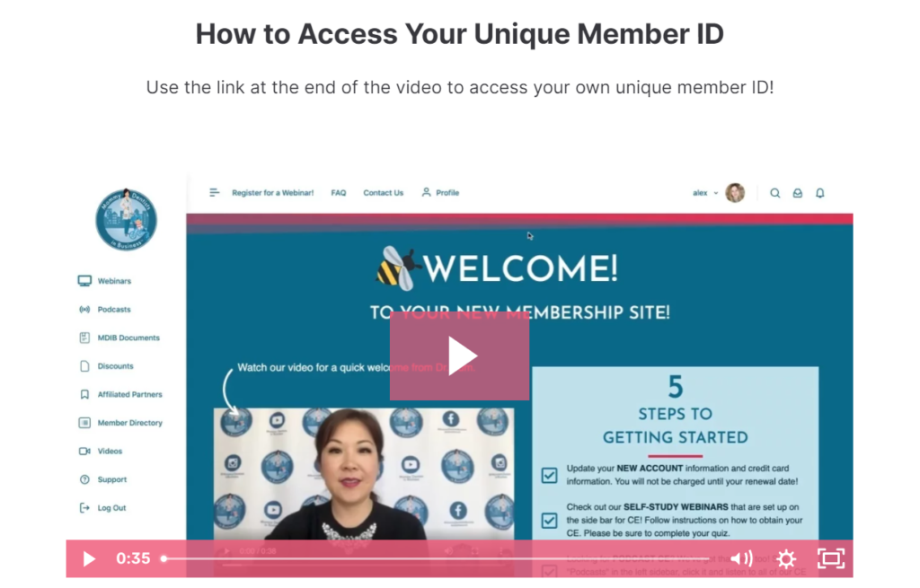
Task: Expand the alex user dropdown arrow
Action: (716, 193)
